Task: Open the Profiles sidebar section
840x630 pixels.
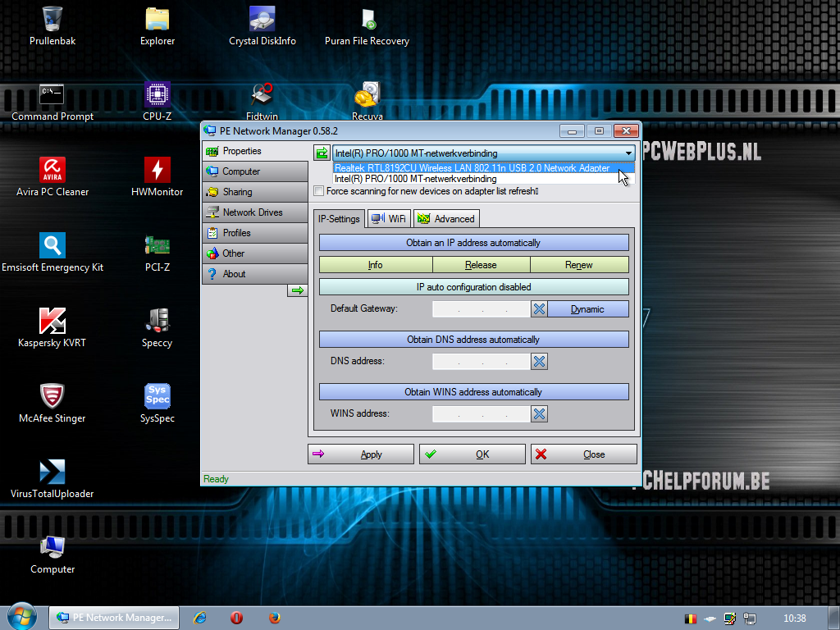Action: pos(255,233)
